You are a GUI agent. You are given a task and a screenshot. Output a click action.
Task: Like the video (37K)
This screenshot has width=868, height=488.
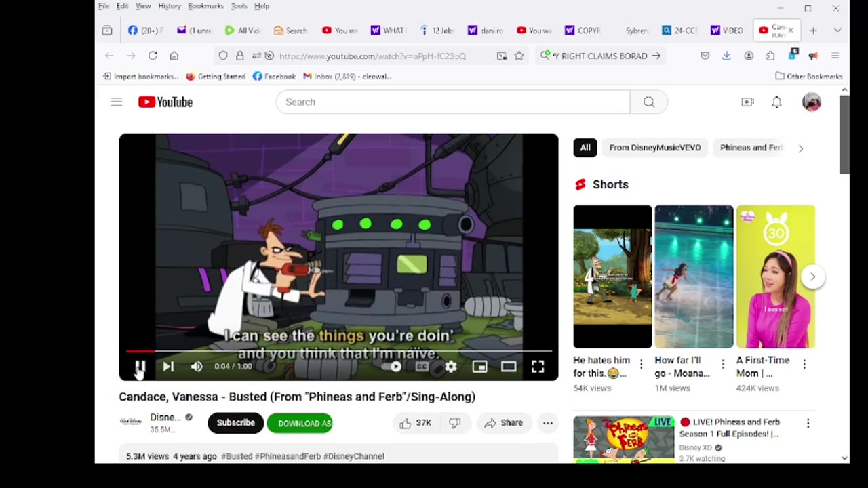(416, 423)
